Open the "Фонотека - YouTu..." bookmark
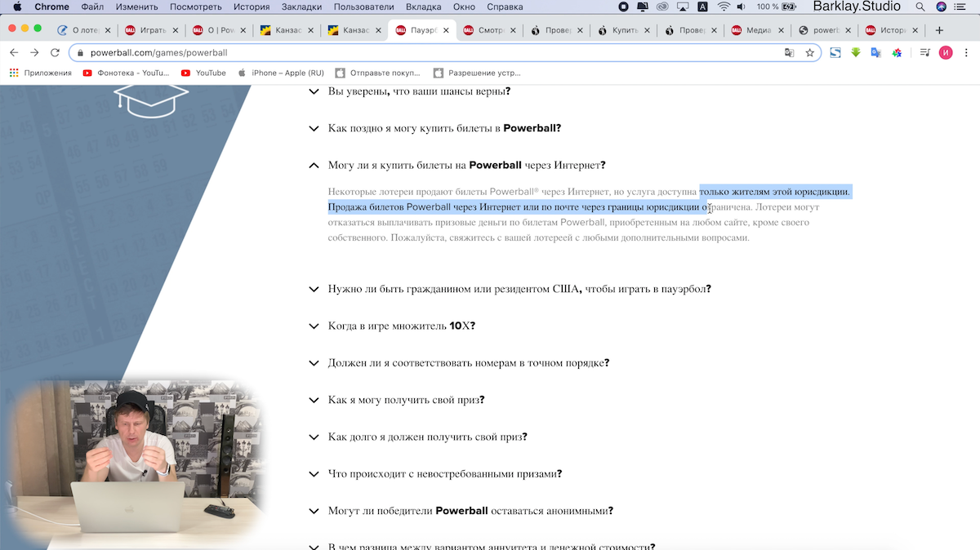This screenshot has height=550, width=980. (126, 73)
